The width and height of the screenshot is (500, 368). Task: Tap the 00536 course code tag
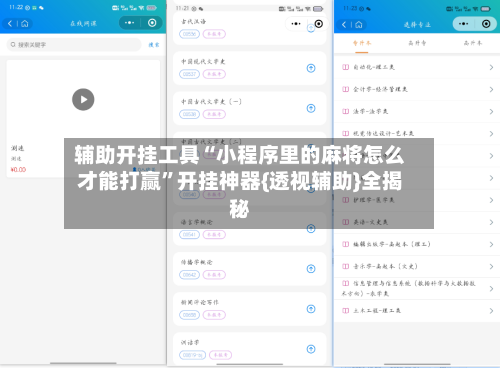[189, 34]
